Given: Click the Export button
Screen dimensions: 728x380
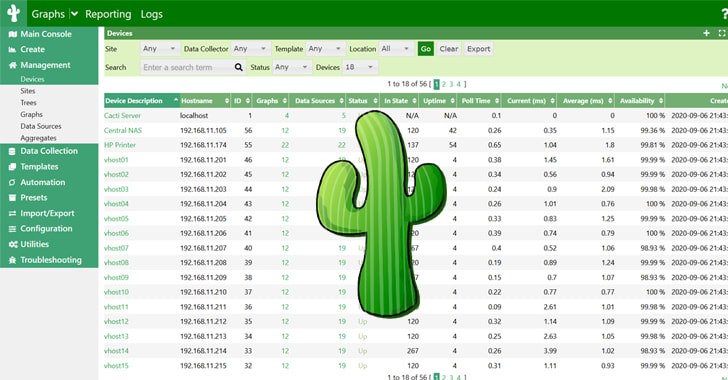Looking at the screenshot, I should click(x=478, y=49).
